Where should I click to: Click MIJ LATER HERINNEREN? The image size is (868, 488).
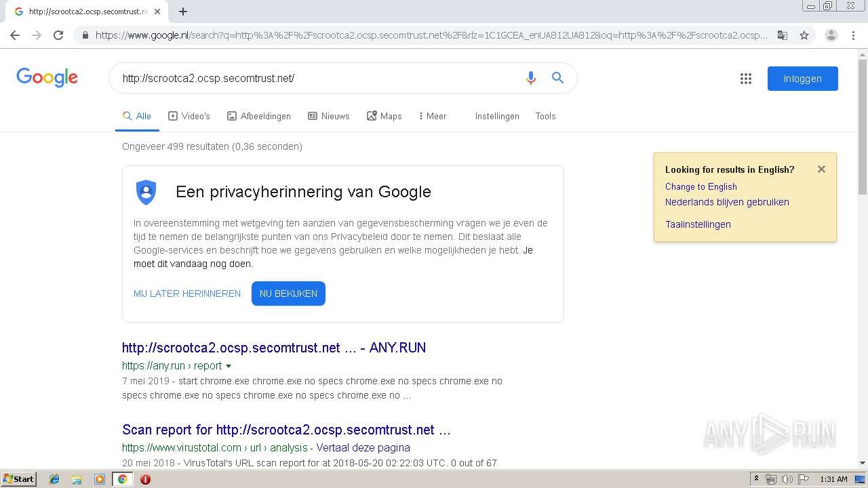[187, 293]
